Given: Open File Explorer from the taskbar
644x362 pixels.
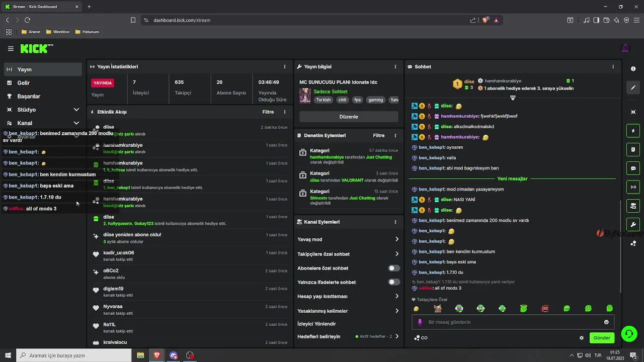Looking at the screenshot, I should [140, 355].
